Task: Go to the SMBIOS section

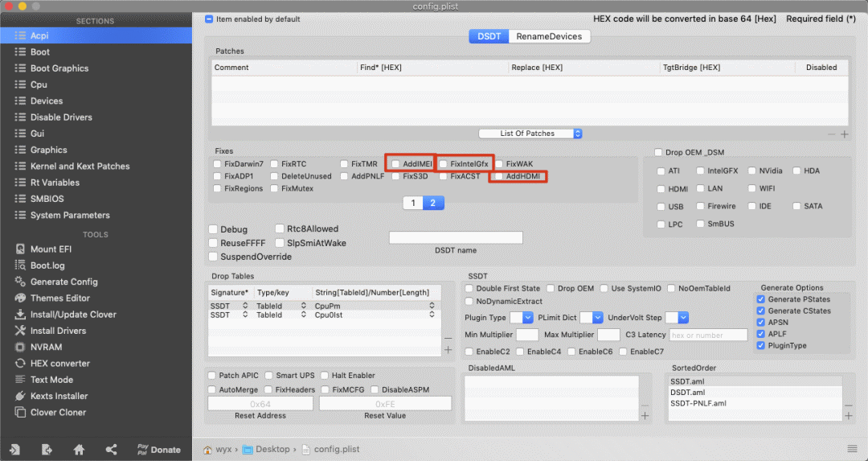Action: tap(47, 199)
